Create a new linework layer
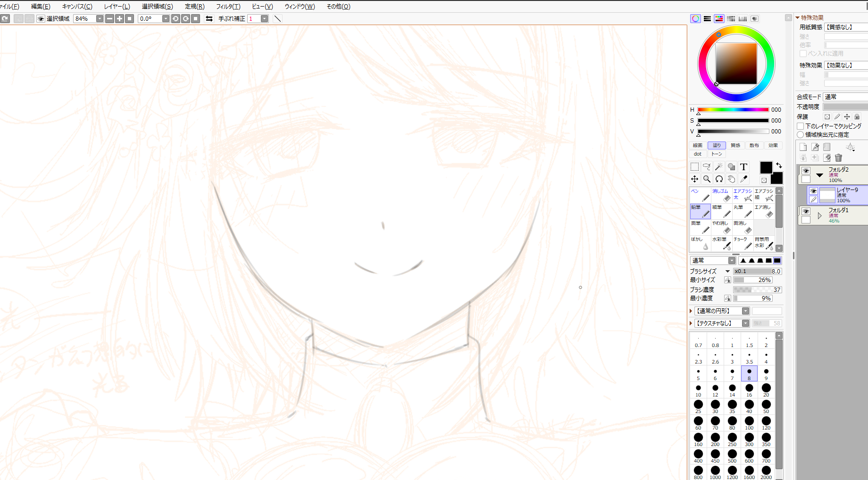Viewport: 868px width, 480px height. tap(815, 147)
